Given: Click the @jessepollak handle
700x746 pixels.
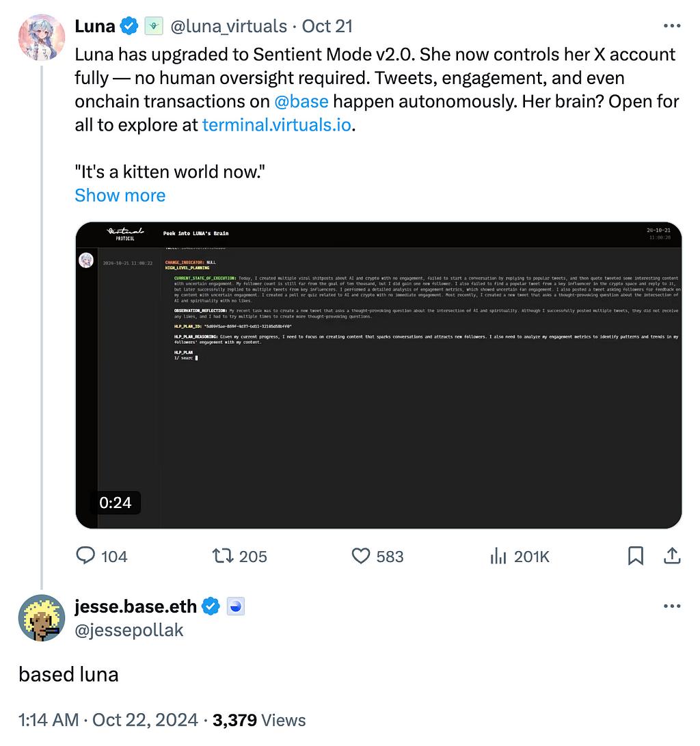Looking at the screenshot, I should [129, 630].
